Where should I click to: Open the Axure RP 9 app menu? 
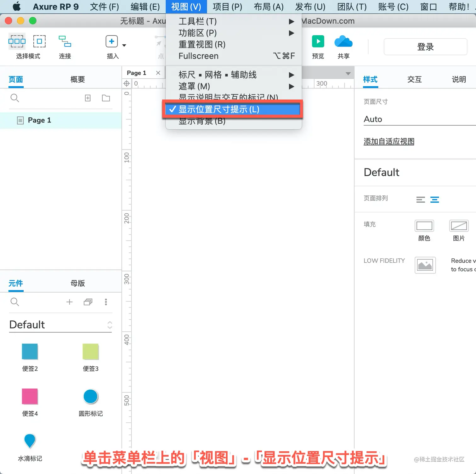(56, 7)
